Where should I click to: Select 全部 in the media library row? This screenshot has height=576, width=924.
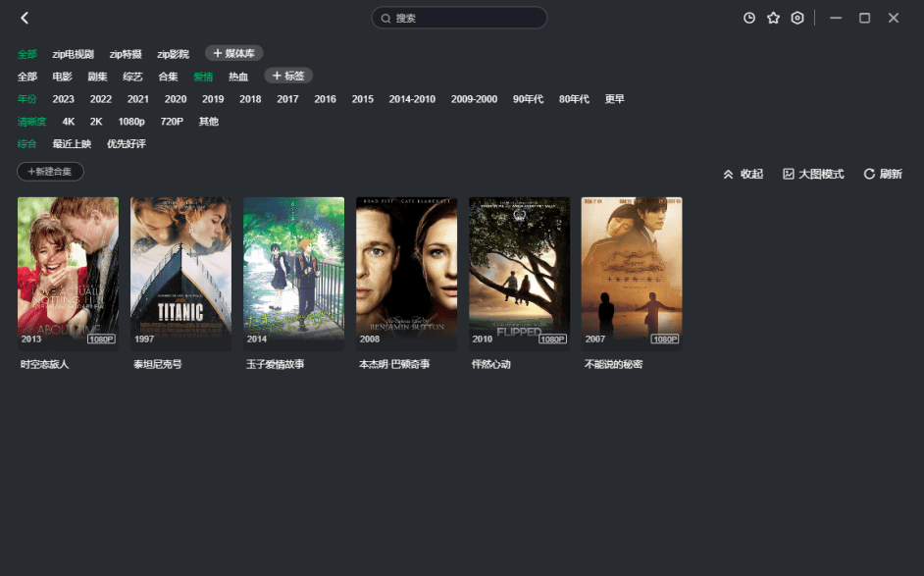pos(27,54)
